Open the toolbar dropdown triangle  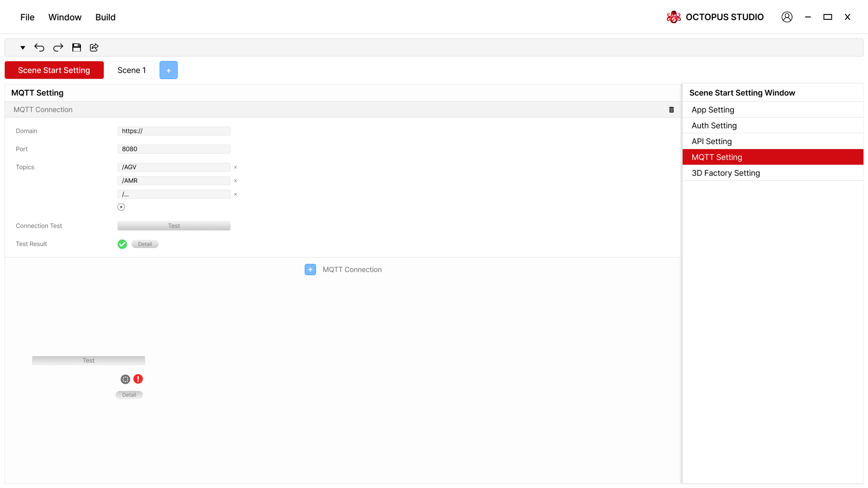(23, 47)
